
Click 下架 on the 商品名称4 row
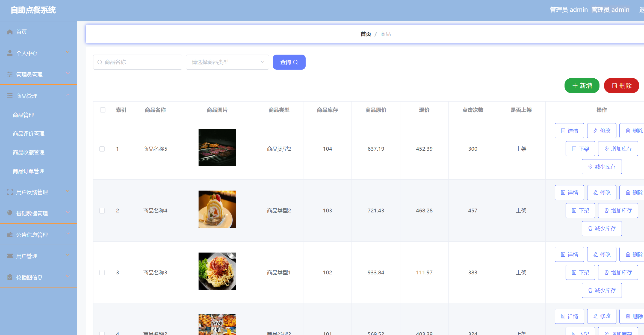point(580,211)
